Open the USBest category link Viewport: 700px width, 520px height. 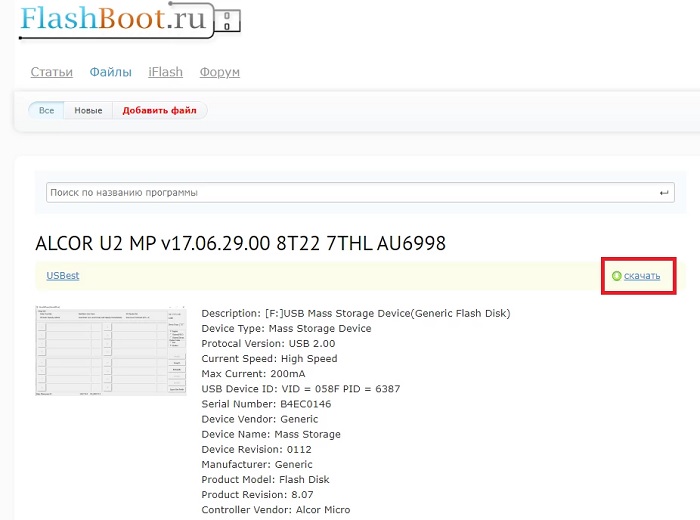pos(63,275)
